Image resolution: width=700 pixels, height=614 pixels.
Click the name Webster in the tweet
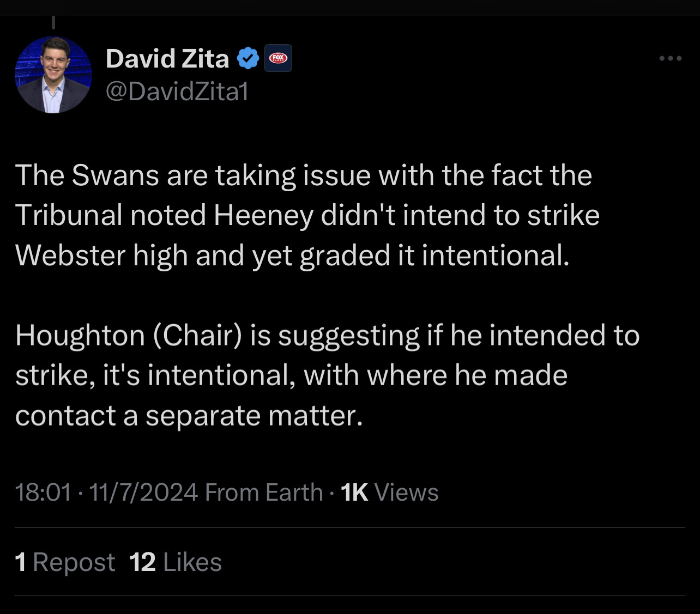coord(71,255)
